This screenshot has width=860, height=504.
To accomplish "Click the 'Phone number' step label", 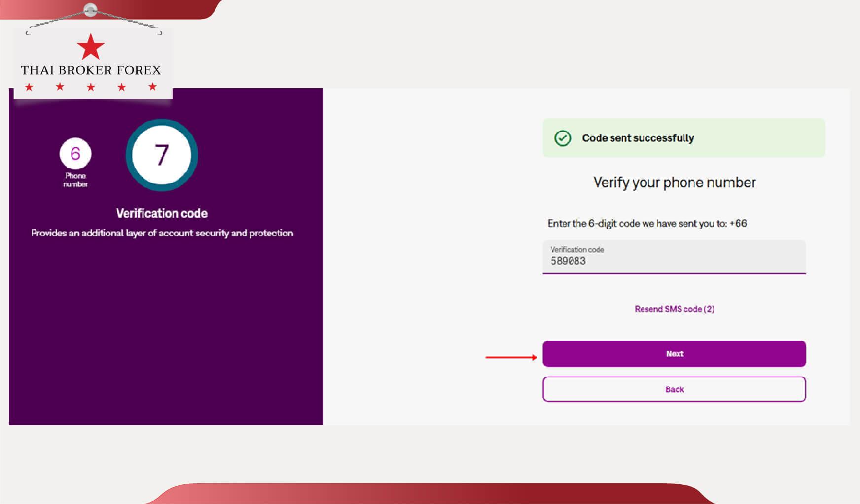I will click(75, 180).
